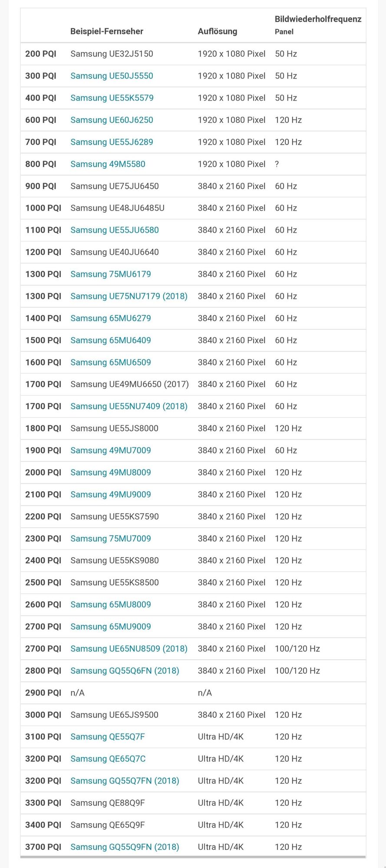Click the Beispiel-Fernseher column header
Image resolution: width=386 pixels, height=868 pixels.
pos(107,31)
